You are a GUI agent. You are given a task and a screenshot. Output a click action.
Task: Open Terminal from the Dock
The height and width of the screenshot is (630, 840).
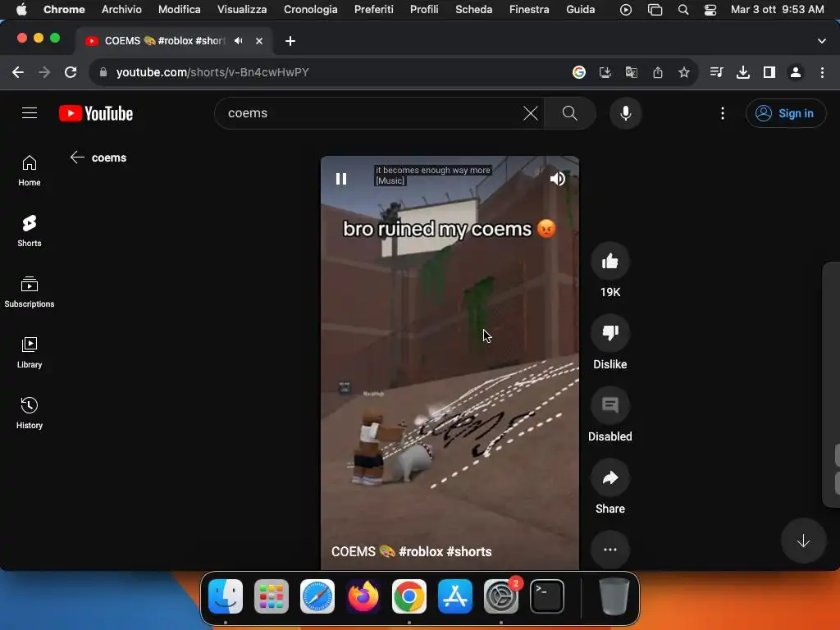coord(547,596)
